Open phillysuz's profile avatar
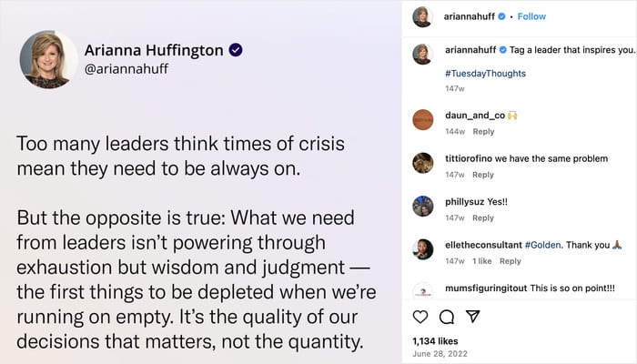 [422, 205]
